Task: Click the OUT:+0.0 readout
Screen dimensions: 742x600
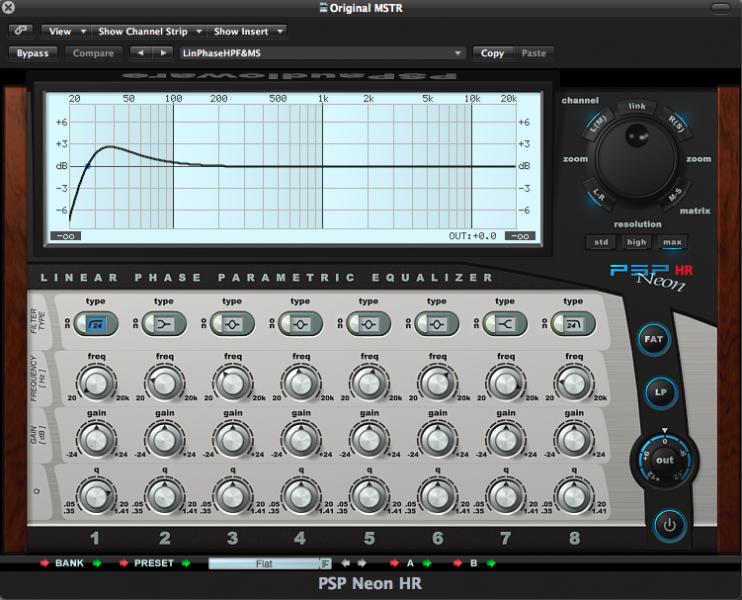Action: click(x=472, y=236)
